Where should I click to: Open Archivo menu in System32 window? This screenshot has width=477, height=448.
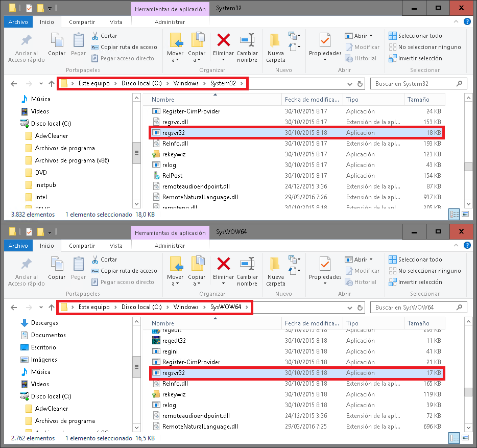click(x=18, y=22)
